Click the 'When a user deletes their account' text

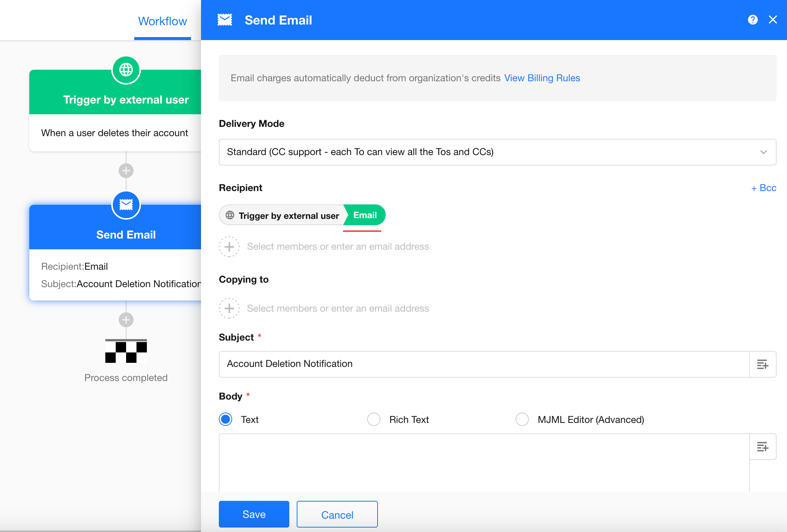click(115, 133)
